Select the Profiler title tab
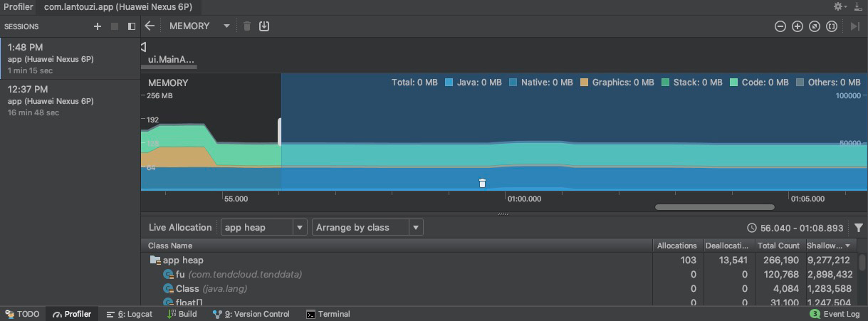 pos(19,6)
